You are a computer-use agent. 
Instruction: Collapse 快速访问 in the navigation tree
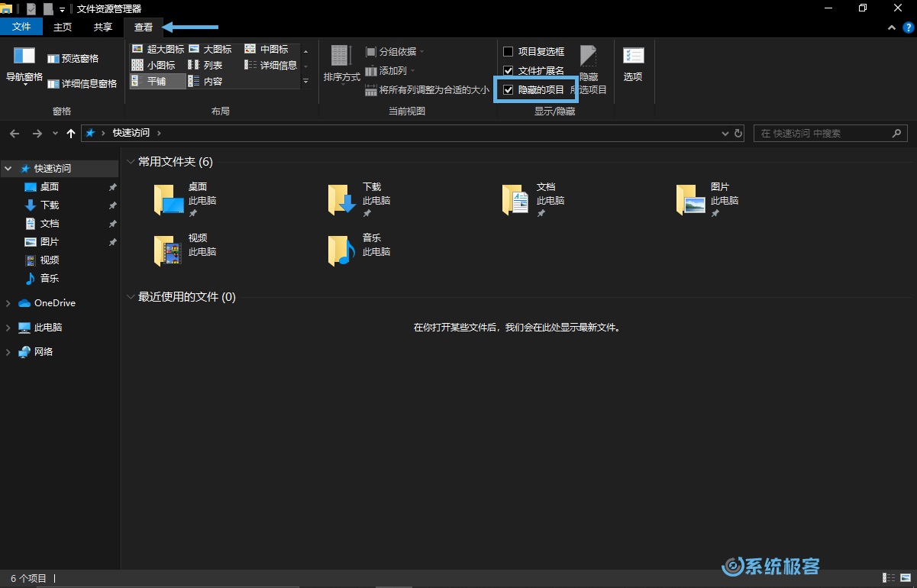click(8, 168)
